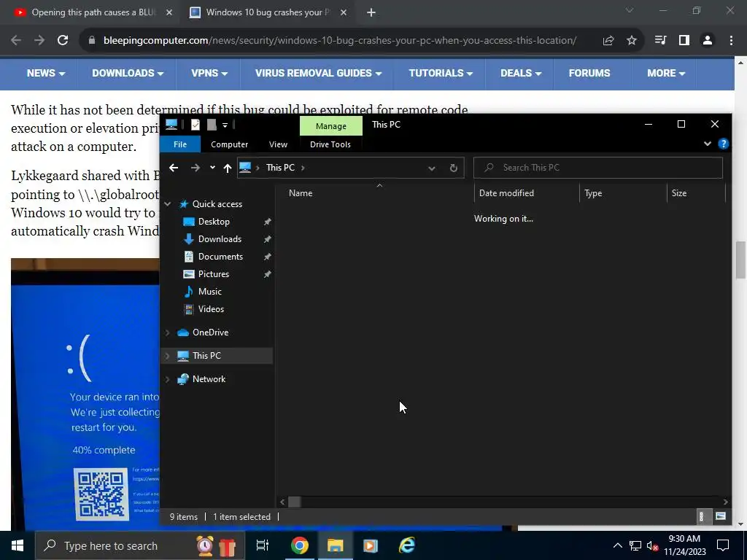
Task: Open Music in the navigation pane
Action: pos(209,292)
